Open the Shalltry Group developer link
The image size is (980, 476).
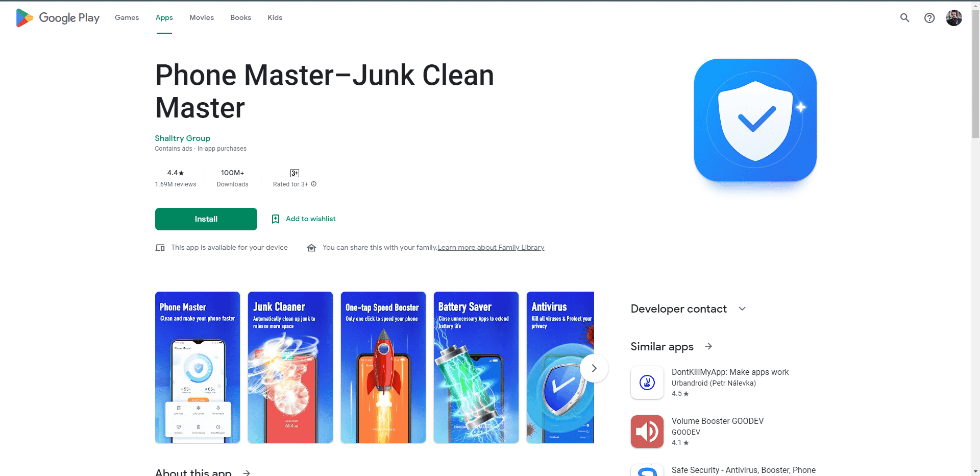pyautogui.click(x=182, y=138)
